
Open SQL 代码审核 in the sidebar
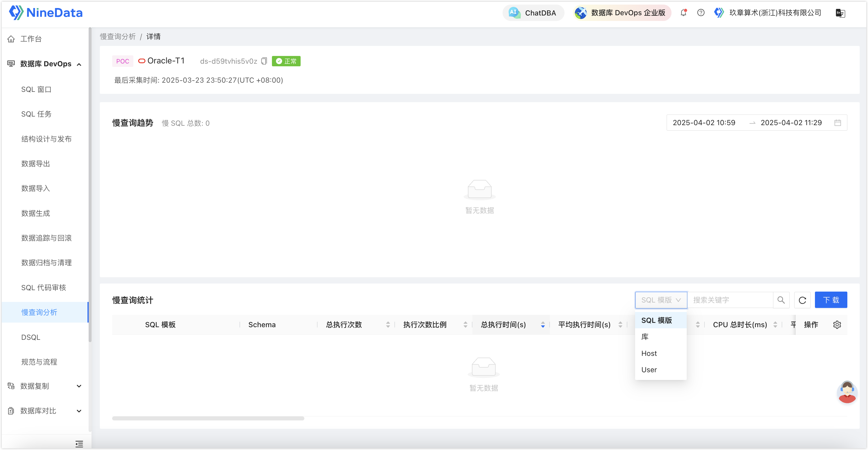[44, 288]
